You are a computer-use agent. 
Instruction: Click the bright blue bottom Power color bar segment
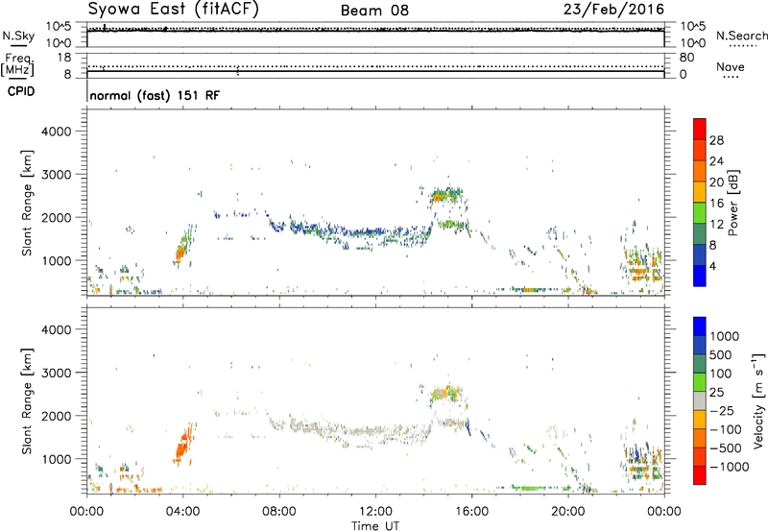(x=700, y=276)
